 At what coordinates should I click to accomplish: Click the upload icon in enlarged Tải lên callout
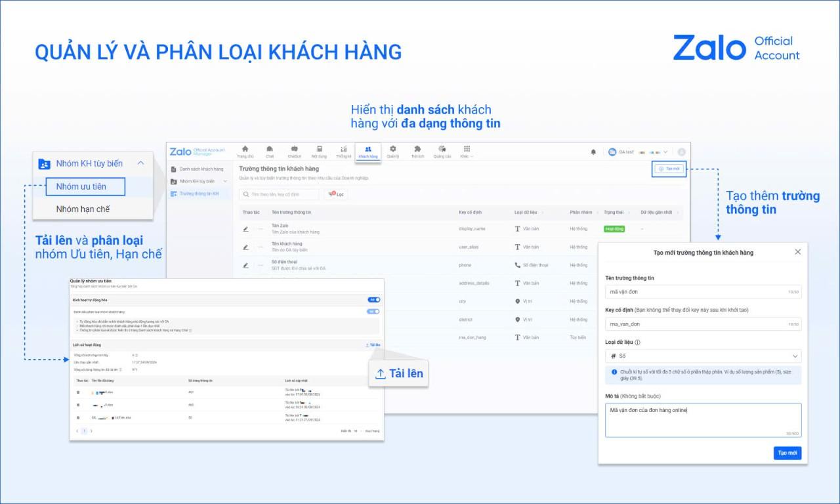(x=381, y=373)
